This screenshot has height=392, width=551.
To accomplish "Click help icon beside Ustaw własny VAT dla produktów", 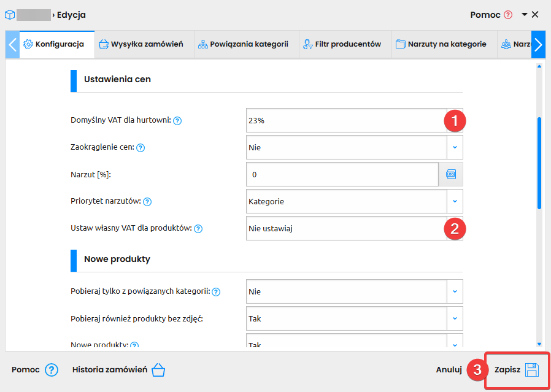I will click(198, 229).
